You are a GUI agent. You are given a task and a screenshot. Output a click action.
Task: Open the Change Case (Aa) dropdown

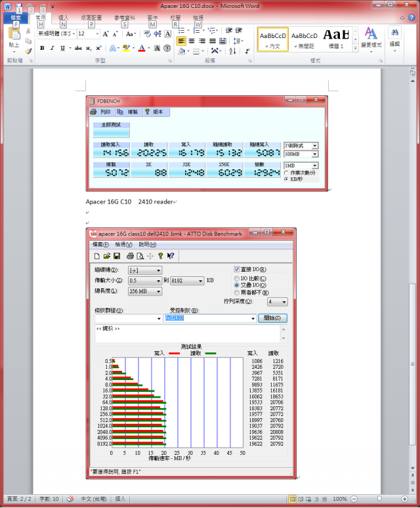tap(131, 33)
